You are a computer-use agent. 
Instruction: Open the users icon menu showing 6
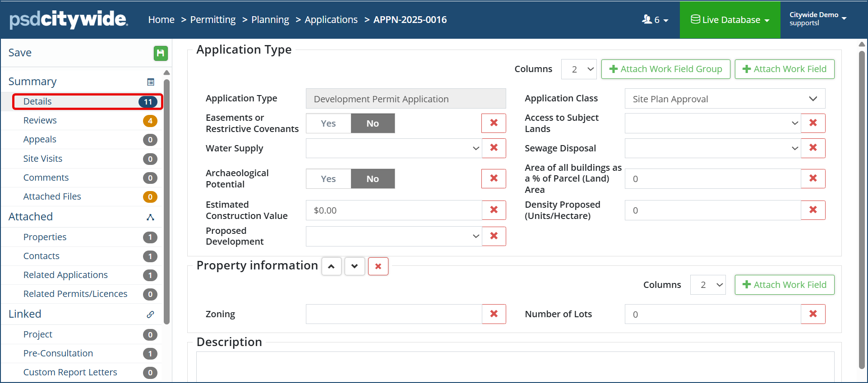[x=655, y=20]
